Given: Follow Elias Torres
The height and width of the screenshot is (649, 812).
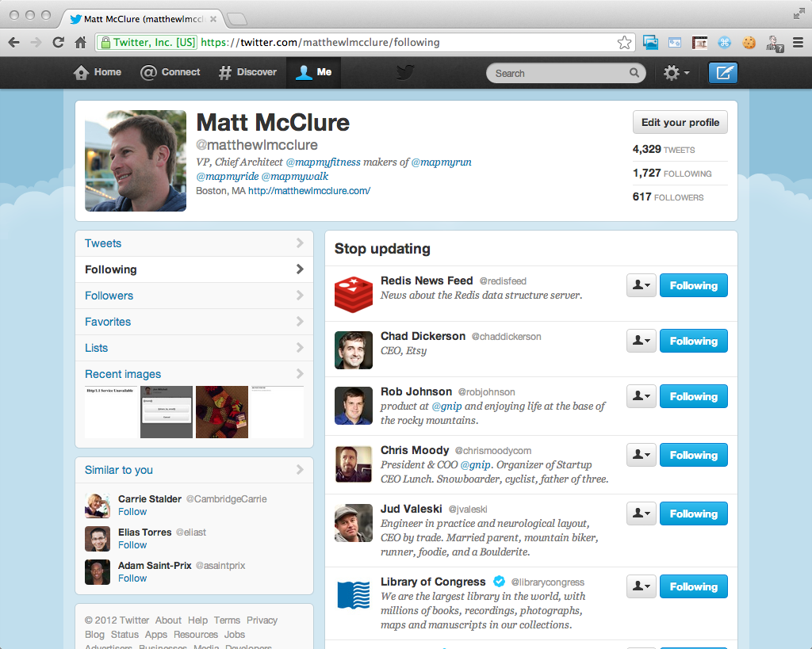Looking at the screenshot, I should (132, 545).
